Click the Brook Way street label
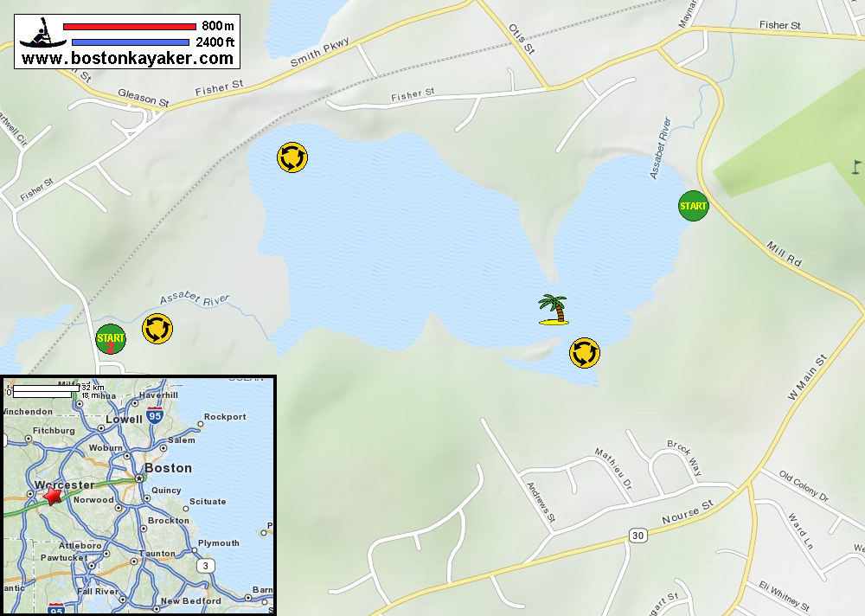Image resolution: width=865 pixels, height=616 pixels. point(684,458)
